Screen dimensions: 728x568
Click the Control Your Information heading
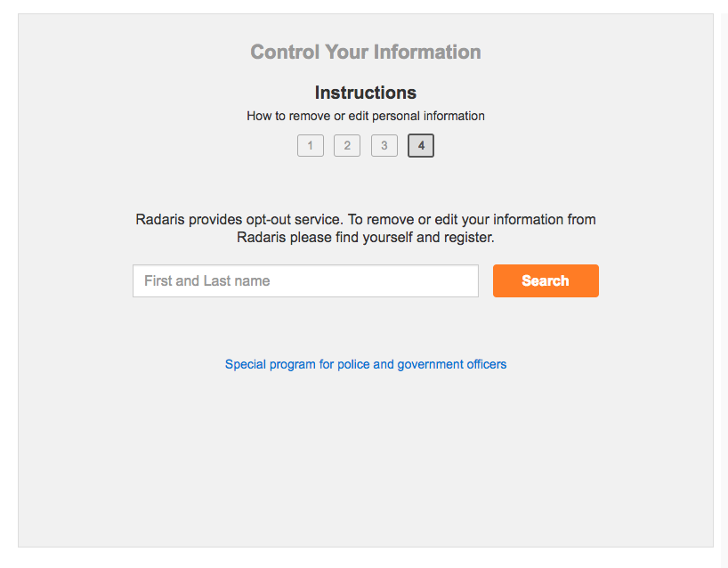pos(365,52)
